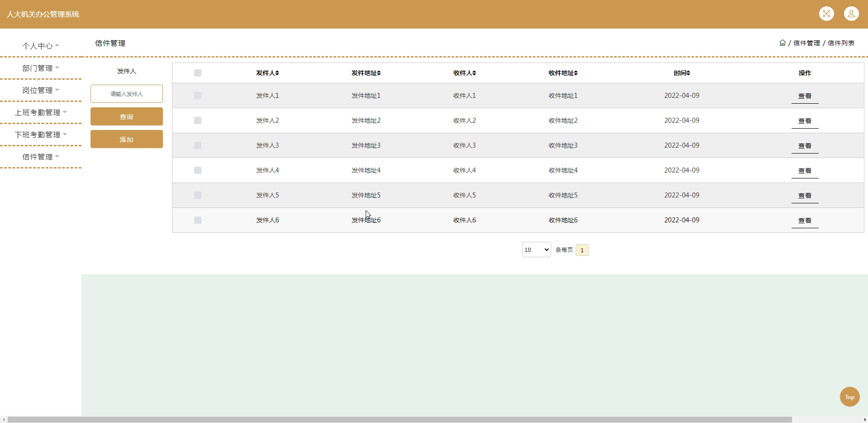The image size is (868, 423).
Task: Open the user profile icon
Action: coord(851,14)
